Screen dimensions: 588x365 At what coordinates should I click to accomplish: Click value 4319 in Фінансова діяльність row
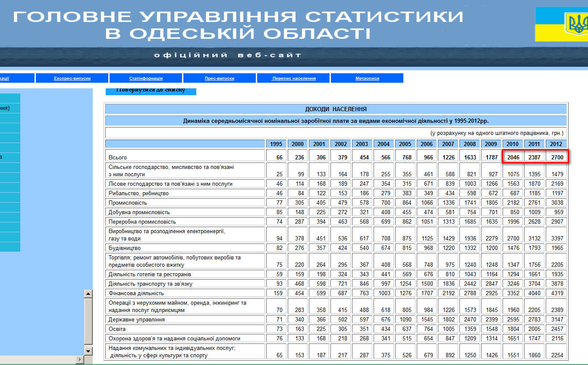coord(557,293)
